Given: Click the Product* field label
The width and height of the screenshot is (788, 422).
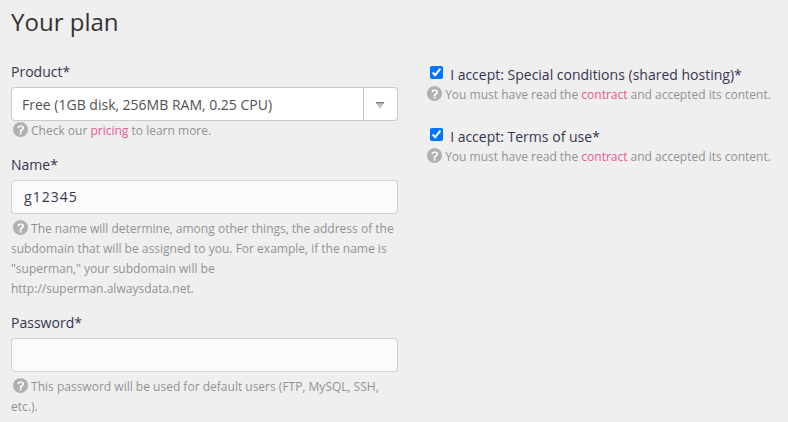Looking at the screenshot, I should (40, 72).
